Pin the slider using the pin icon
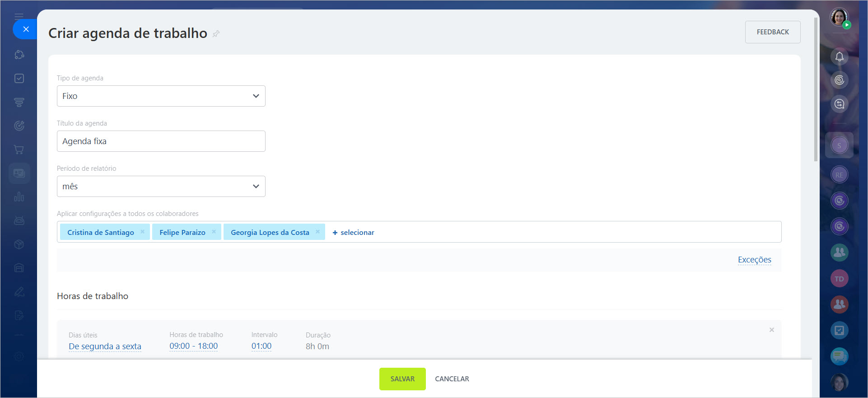The width and height of the screenshot is (868, 398). point(216,34)
